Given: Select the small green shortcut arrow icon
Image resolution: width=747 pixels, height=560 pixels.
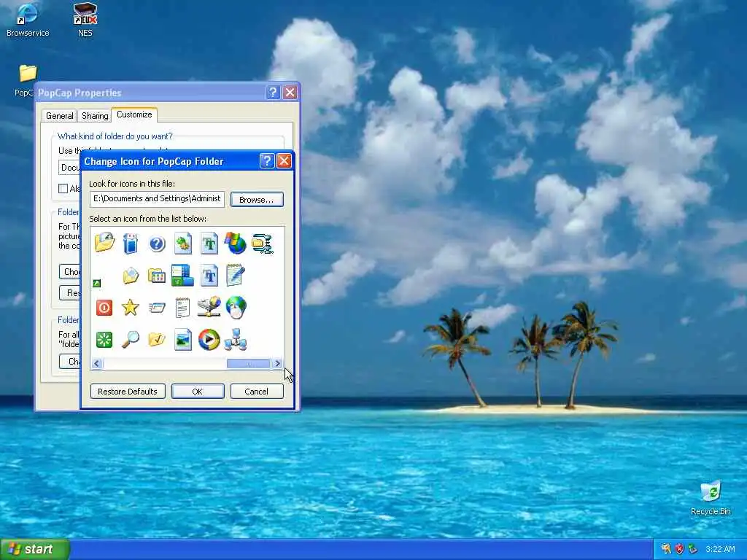Looking at the screenshot, I should [97, 284].
